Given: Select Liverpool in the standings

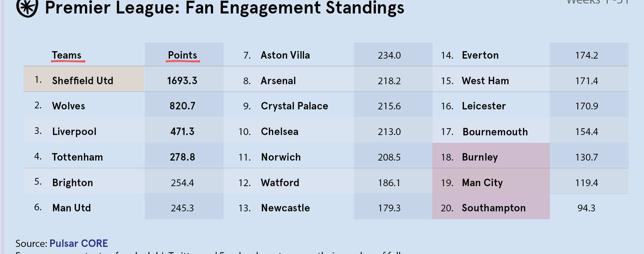Looking at the screenshot, I should click(74, 131).
